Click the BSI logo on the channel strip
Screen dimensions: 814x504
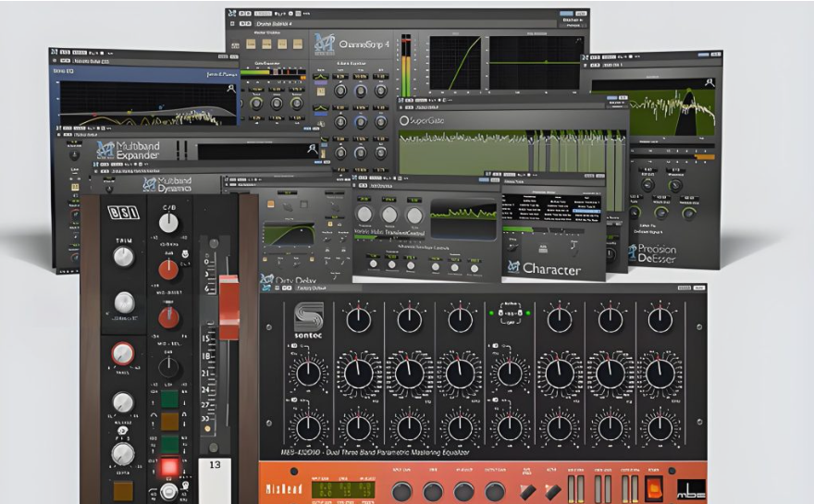(123, 213)
